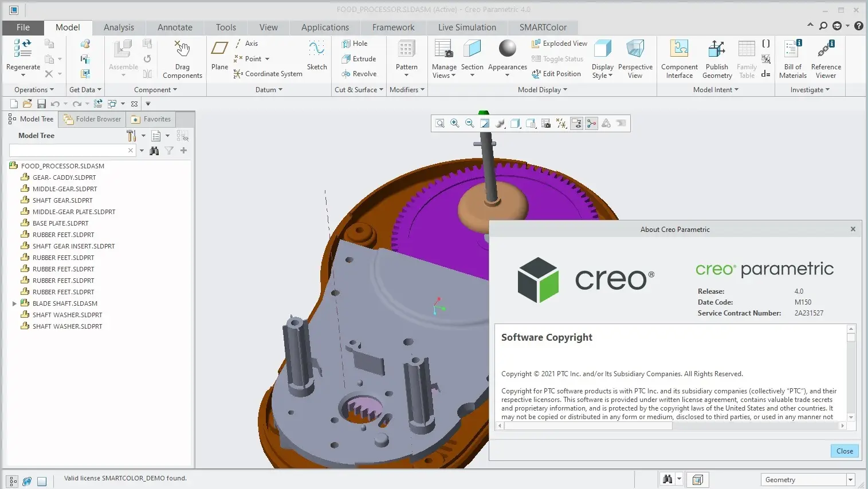Expand the Cut & Surface group
This screenshot has width=868, height=489.
[x=359, y=90]
